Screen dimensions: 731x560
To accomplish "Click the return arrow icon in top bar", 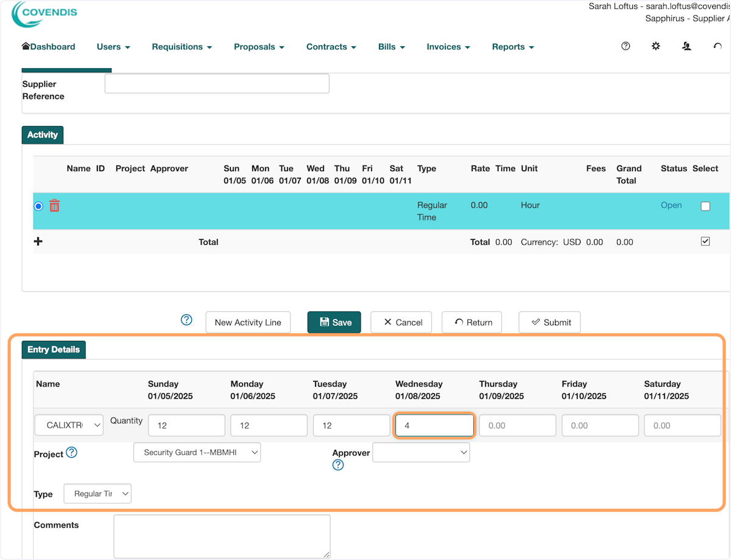I will (717, 46).
